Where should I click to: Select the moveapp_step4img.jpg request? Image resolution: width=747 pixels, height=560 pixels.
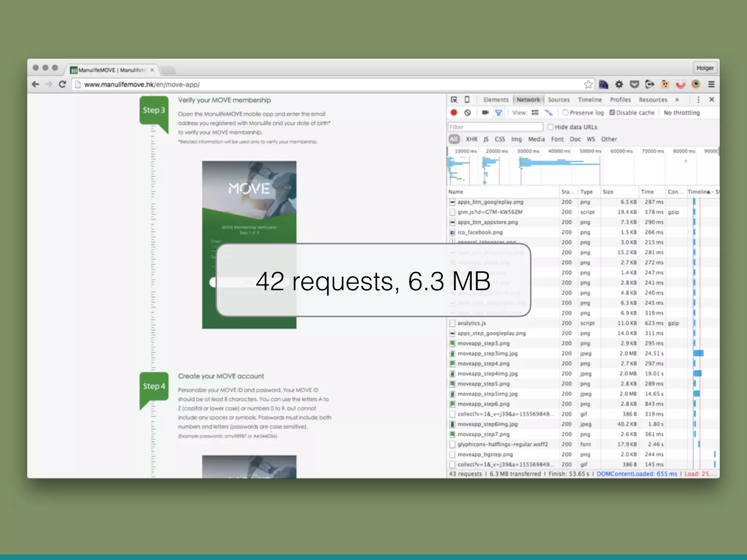pyautogui.click(x=583, y=374)
